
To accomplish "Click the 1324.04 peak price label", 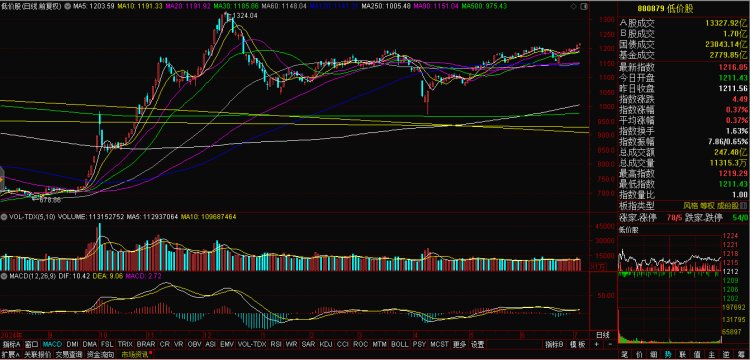I will pos(246,16).
